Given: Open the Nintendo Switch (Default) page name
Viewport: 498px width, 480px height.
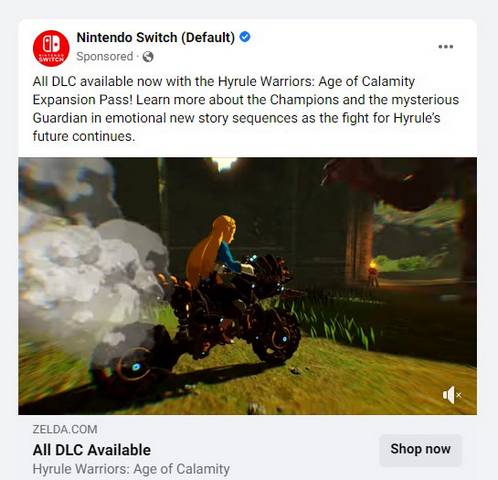Looking at the screenshot, I should [x=156, y=37].
